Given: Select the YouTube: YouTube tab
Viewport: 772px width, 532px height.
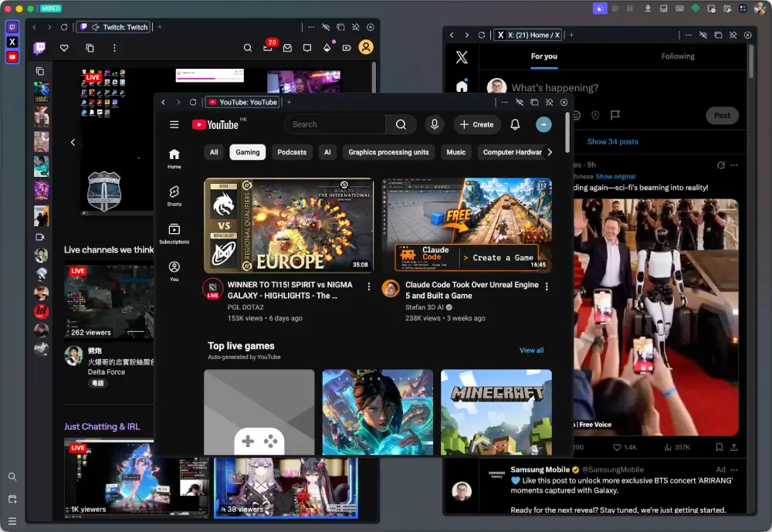Looking at the screenshot, I should 242,102.
